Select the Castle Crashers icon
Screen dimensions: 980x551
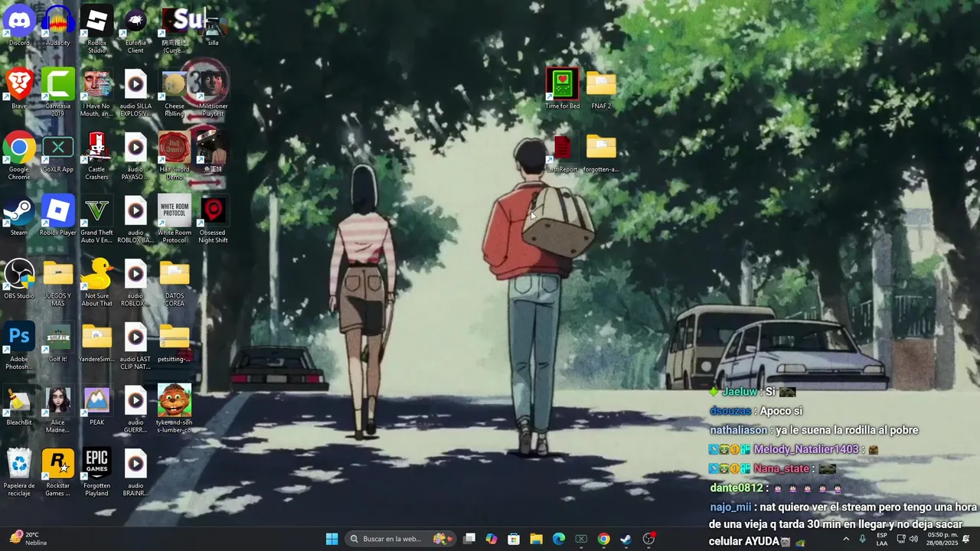tap(97, 157)
